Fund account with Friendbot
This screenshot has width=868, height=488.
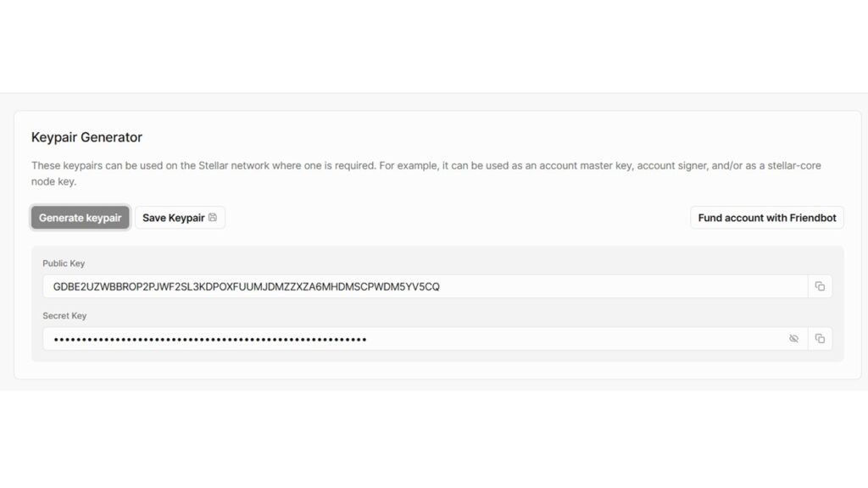(x=766, y=218)
